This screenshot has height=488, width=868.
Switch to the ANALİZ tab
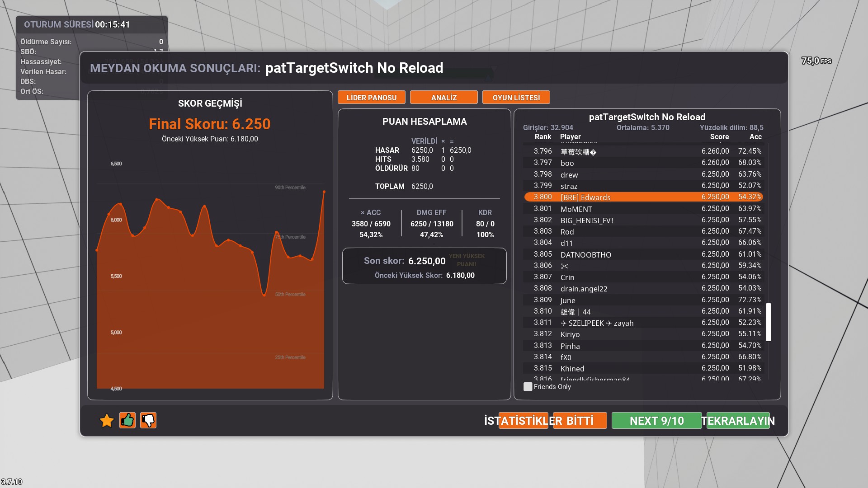(x=443, y=98)
